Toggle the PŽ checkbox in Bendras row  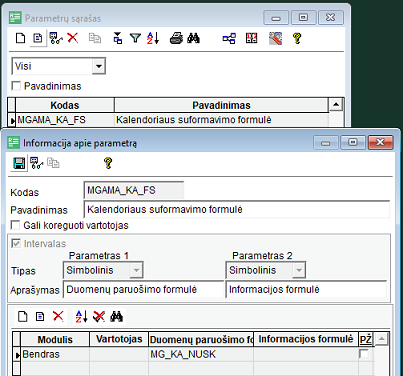(364, 354)
